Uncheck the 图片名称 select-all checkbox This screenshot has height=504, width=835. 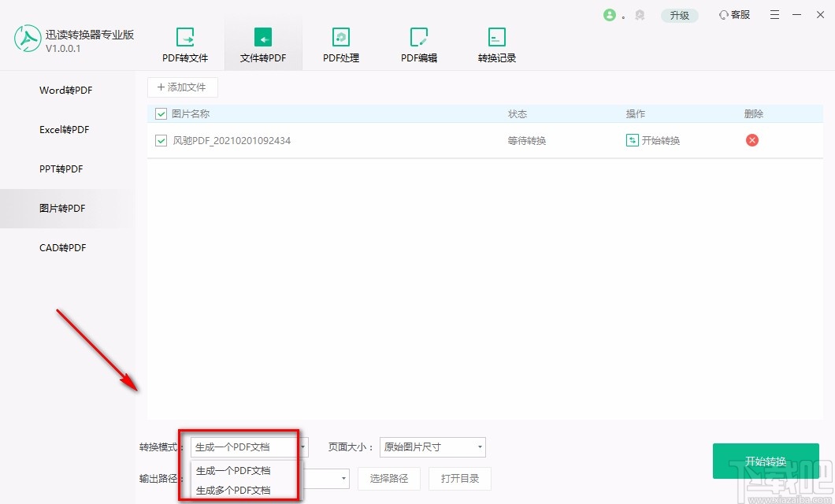[x=160, y=113]
